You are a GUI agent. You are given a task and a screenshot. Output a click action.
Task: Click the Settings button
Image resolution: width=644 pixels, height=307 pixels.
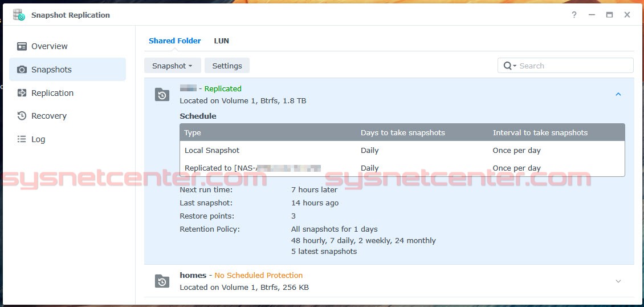click(227, 66)
